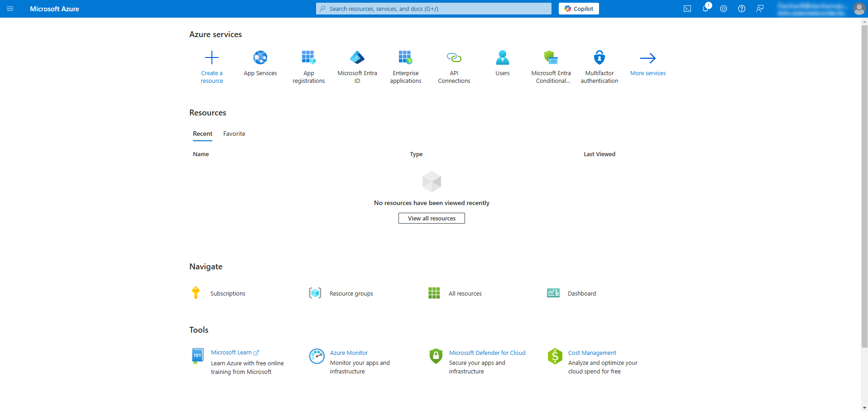Click the Azure Monitor gauge icon
Viewport: 868px width, 411px height.
point(317,356)
